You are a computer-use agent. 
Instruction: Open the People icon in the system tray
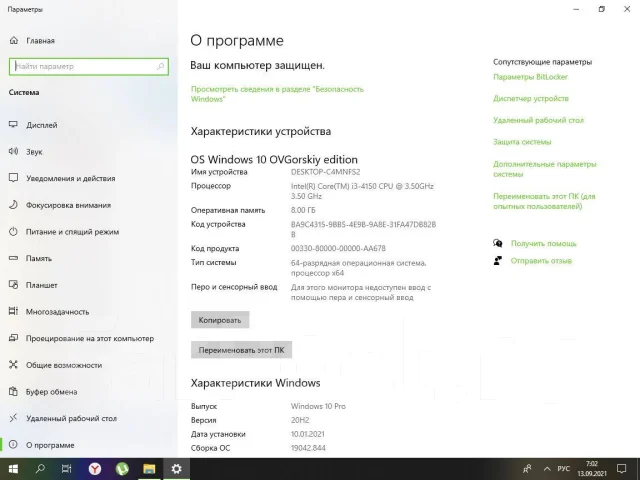pyautogui.click(x=527, y=469)
